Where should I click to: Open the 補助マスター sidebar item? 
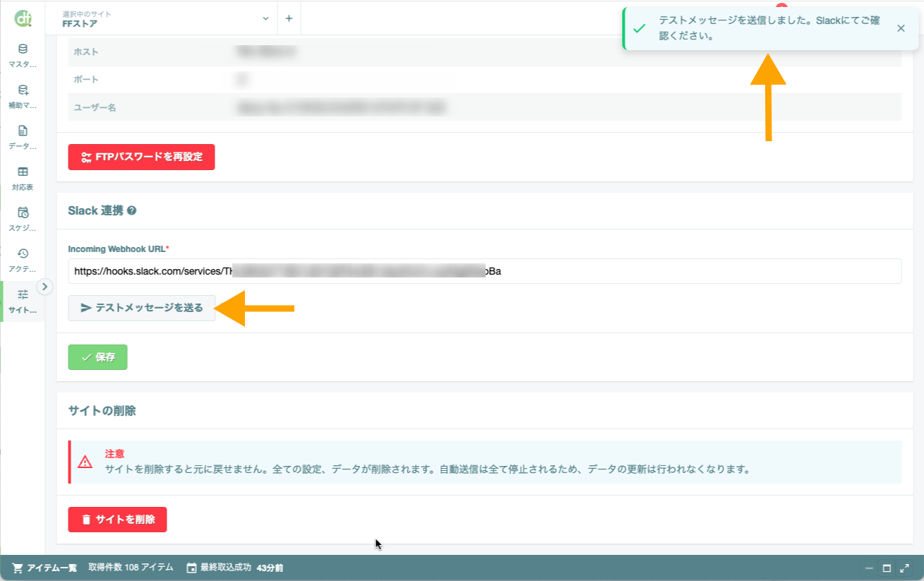23,97
